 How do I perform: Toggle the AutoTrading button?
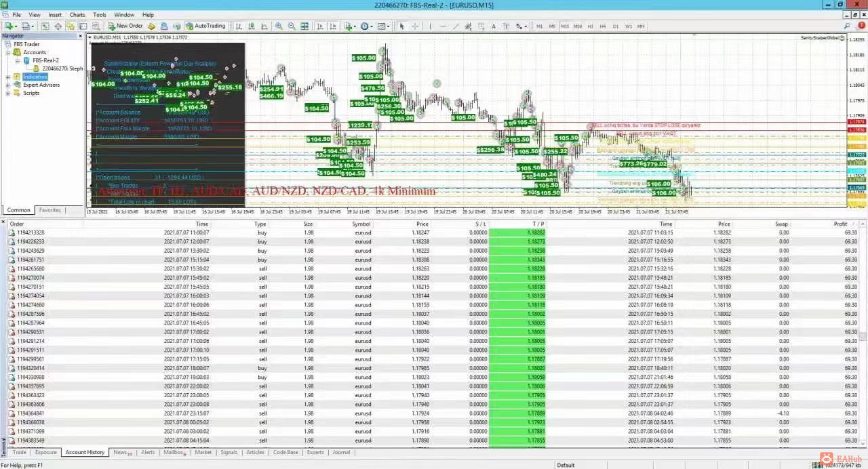tap(205, 26)
